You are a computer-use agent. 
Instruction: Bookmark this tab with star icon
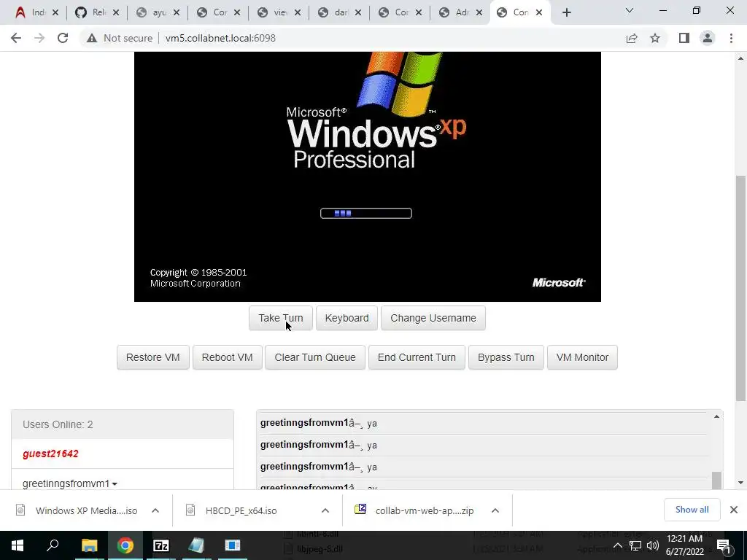pyautogui.click(x=655, y=38)
